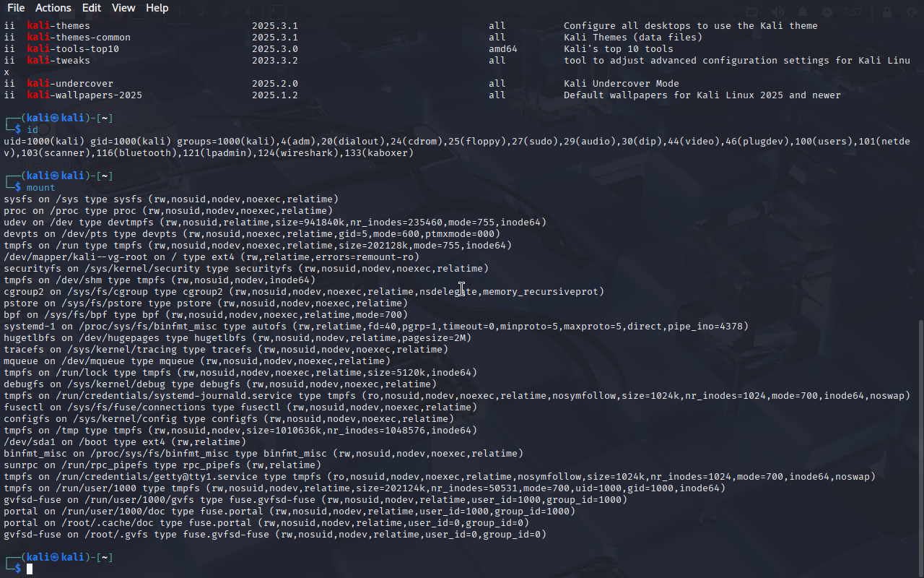The width and height of the screenshot is (924, 578).
Task: Click the /dev/mapper/kali--vg-root mount line
Action: (212, 257)
